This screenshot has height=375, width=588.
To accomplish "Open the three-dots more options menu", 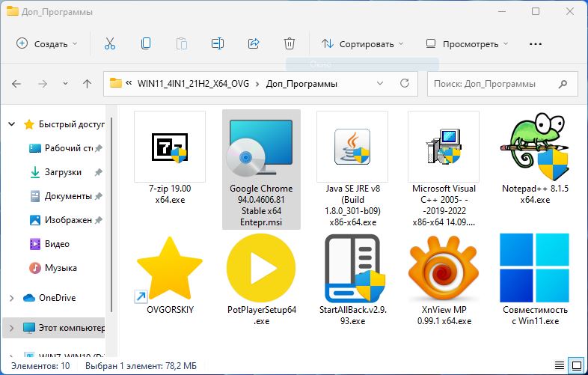I will click(536, 43).
